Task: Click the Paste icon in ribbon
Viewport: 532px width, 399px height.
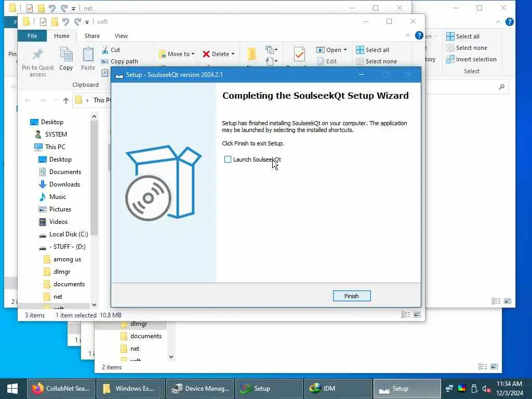Action: [x=88, y=54]
